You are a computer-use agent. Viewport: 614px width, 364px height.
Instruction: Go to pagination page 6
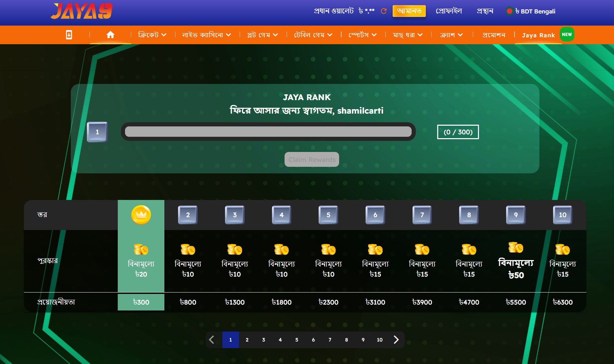314,340
